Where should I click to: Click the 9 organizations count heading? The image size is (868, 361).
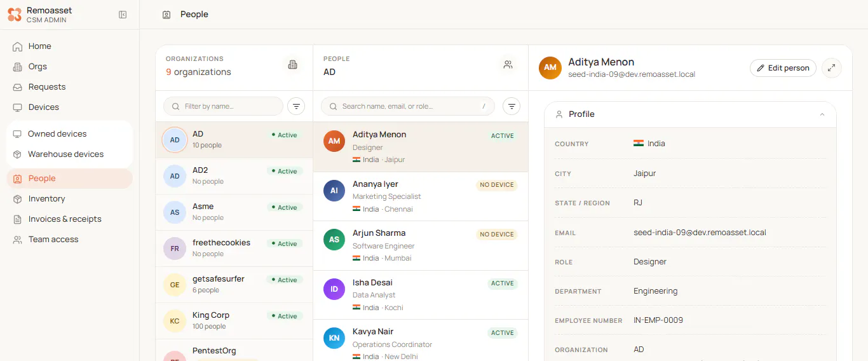coord(198,72)
